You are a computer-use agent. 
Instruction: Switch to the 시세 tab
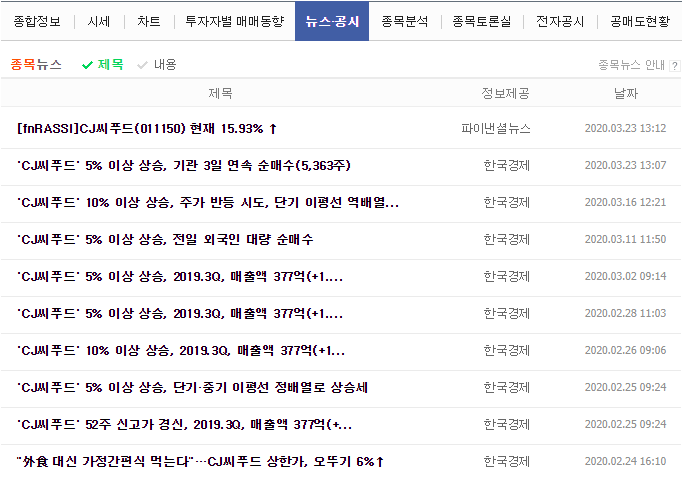[99, 21]
